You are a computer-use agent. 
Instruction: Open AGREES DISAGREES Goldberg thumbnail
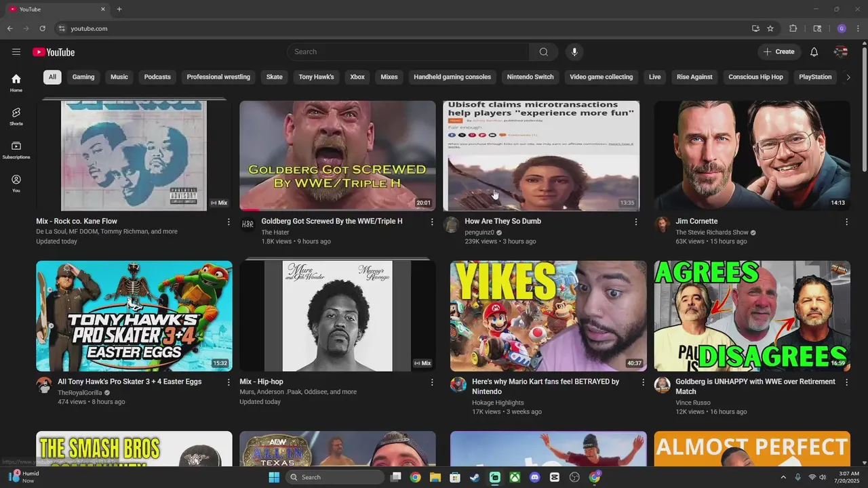[752, 317]
